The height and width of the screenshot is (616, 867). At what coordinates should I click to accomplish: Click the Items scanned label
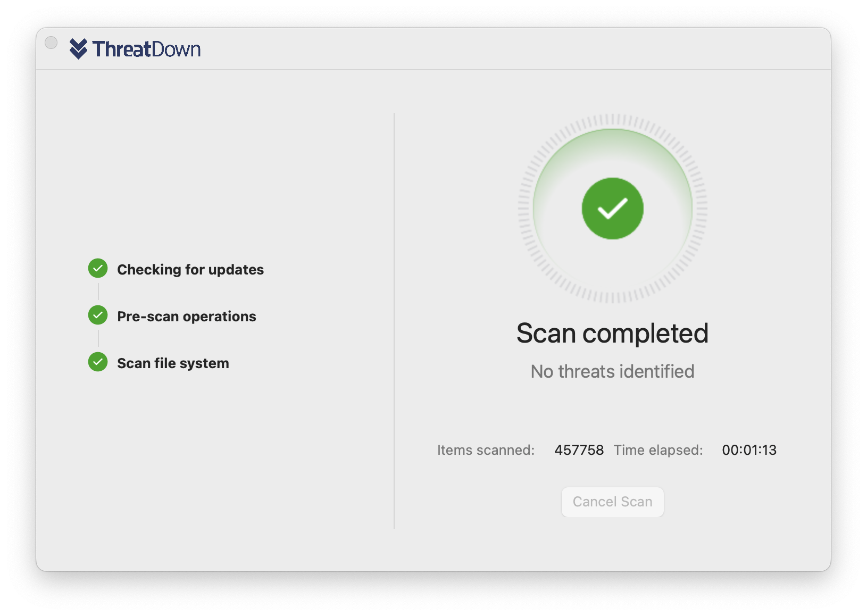pos(486,450)
